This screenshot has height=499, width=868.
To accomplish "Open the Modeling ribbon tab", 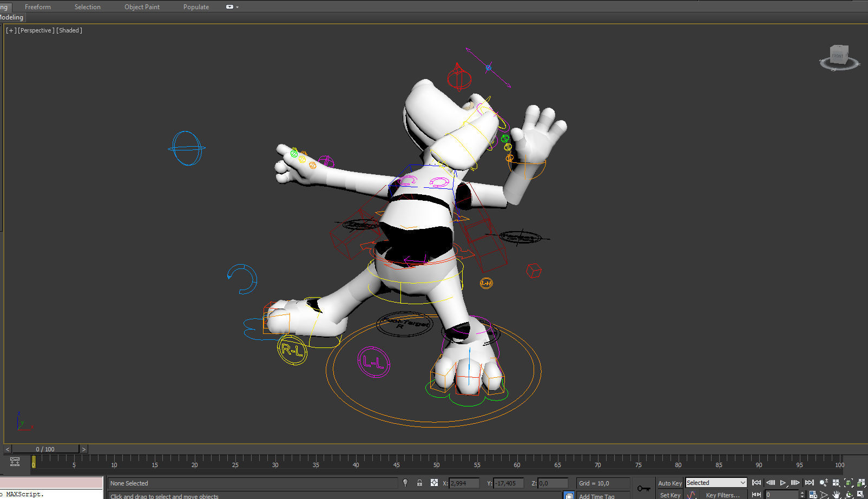I will tap(11, 17).
